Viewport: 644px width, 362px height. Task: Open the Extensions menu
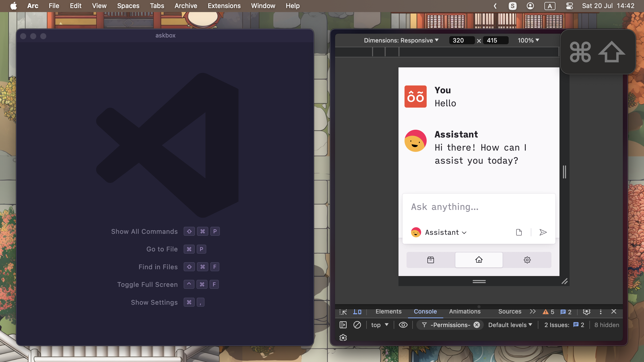coord(224,6)
